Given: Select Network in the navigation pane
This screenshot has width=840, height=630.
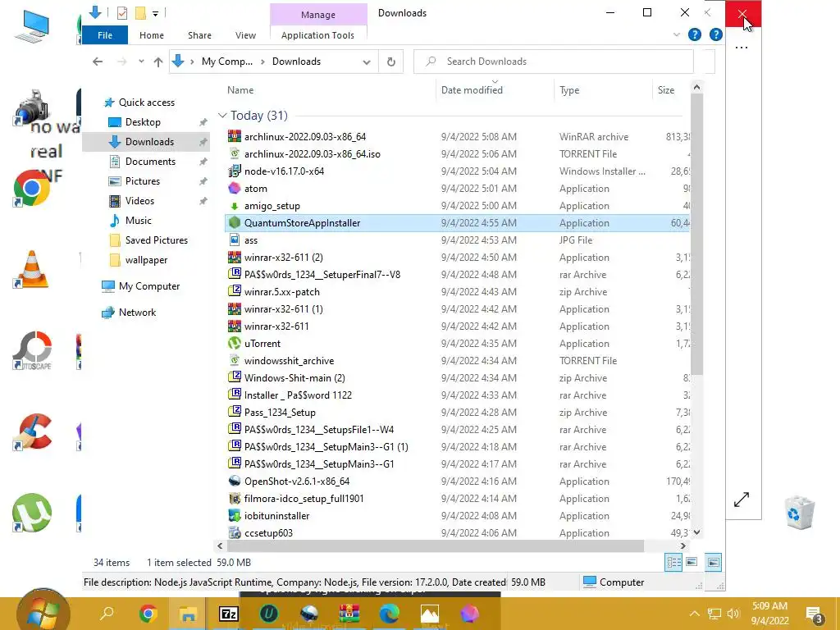Looking at the screenshot, I should pyautogui.click(x=137, y=313).
